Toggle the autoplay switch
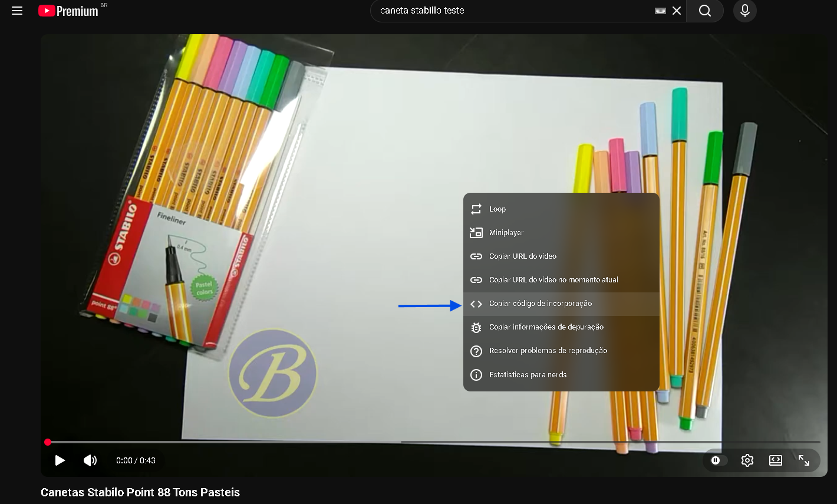 coord(717,460)
